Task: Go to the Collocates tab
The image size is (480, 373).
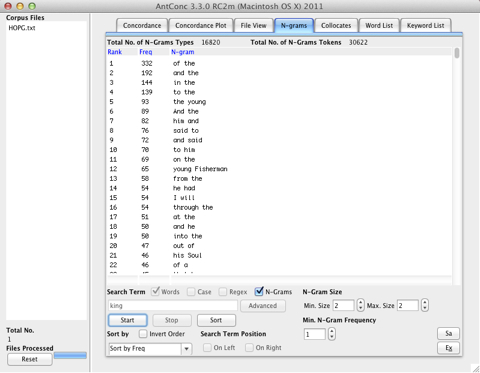Action: (336, 26)
